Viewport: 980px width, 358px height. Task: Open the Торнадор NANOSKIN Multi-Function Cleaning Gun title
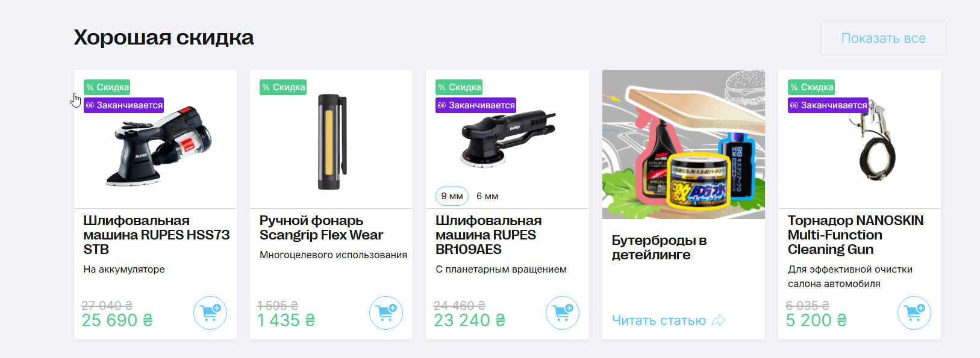pyautogui.click(x=855, y=235)
